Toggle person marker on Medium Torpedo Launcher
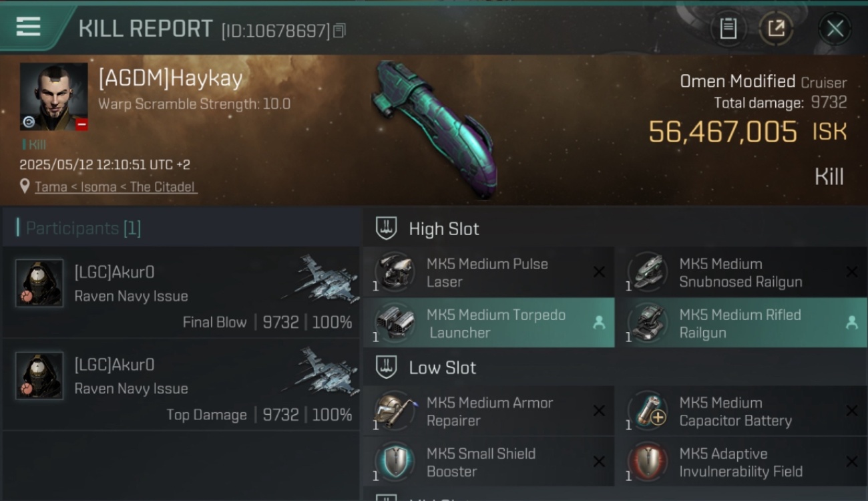 (x=599, y=323)
